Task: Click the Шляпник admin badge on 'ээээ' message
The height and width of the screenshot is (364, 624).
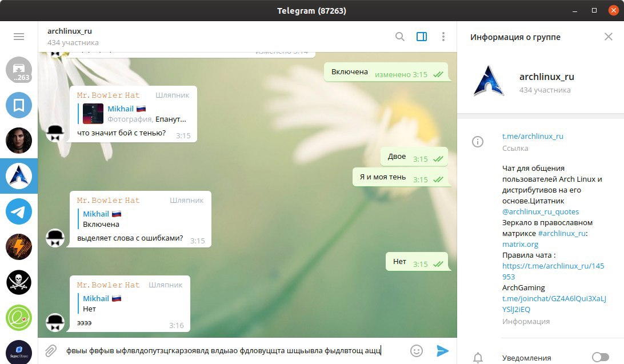Action: pyautogui.click(x=166, y=285)
